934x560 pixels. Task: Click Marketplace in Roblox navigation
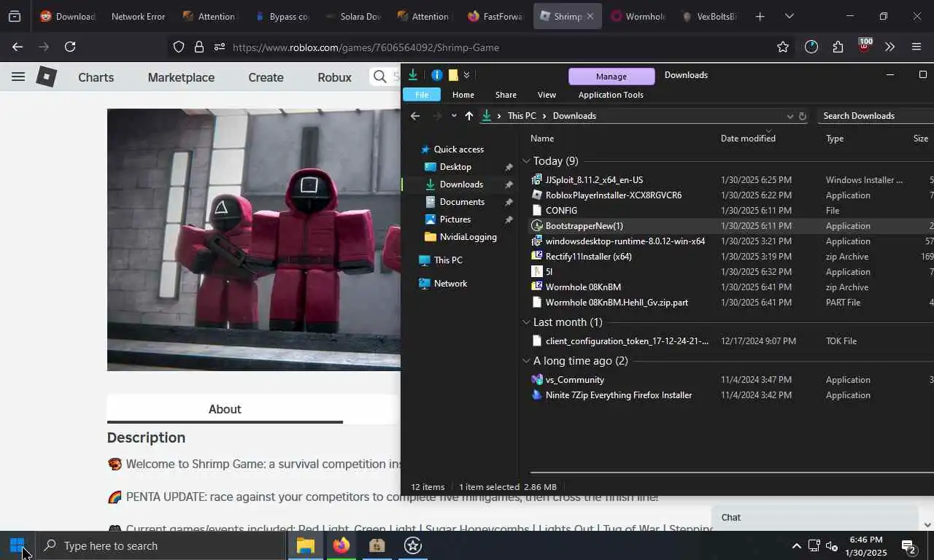(181, 77)
